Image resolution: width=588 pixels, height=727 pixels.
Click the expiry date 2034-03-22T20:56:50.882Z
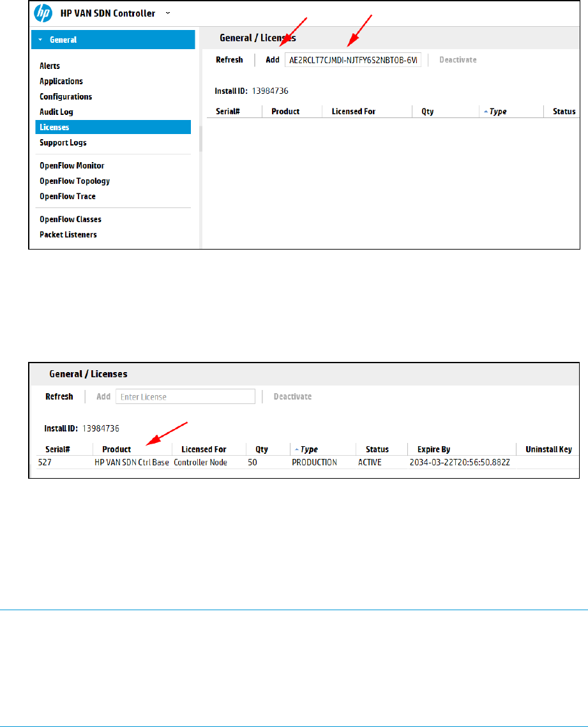tap(460, 462)
